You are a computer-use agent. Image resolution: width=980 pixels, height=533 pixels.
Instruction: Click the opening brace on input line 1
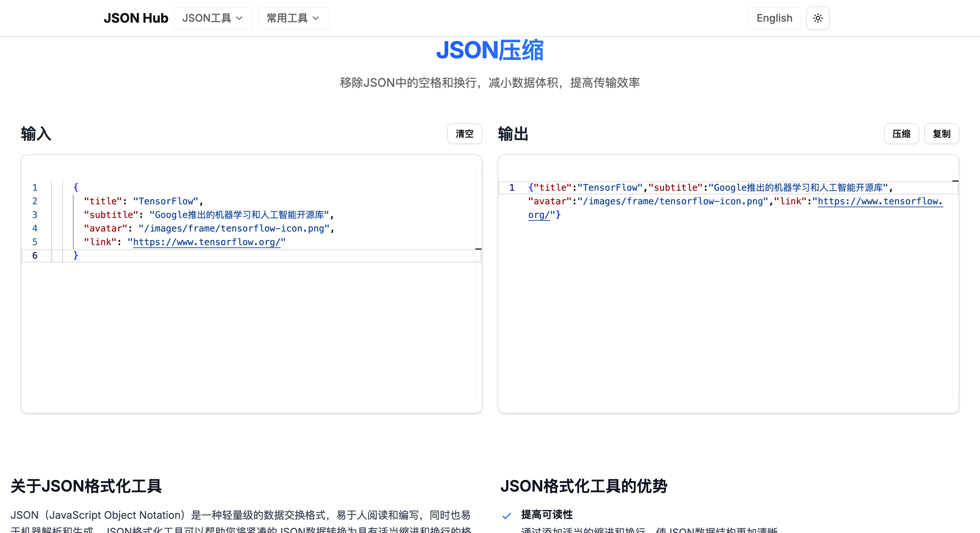[75, 187]
